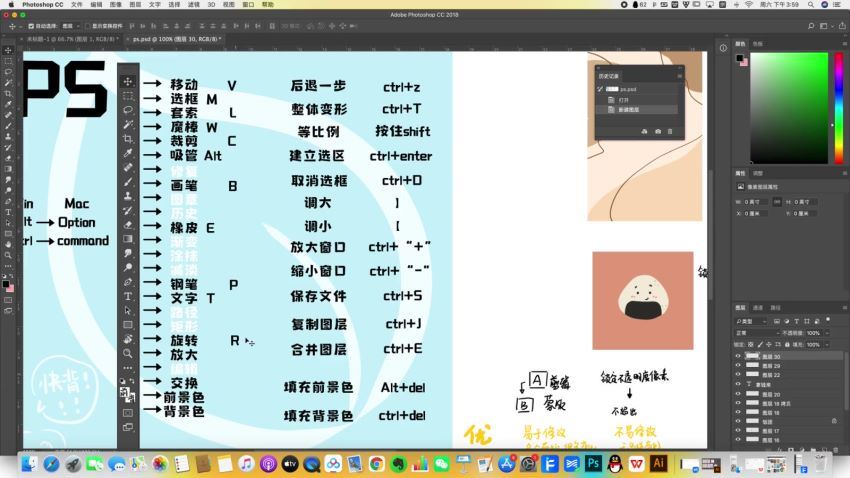Open the 滤镜 menu
The width and height of the screenshot is (850, 478).
pos(194,4)
